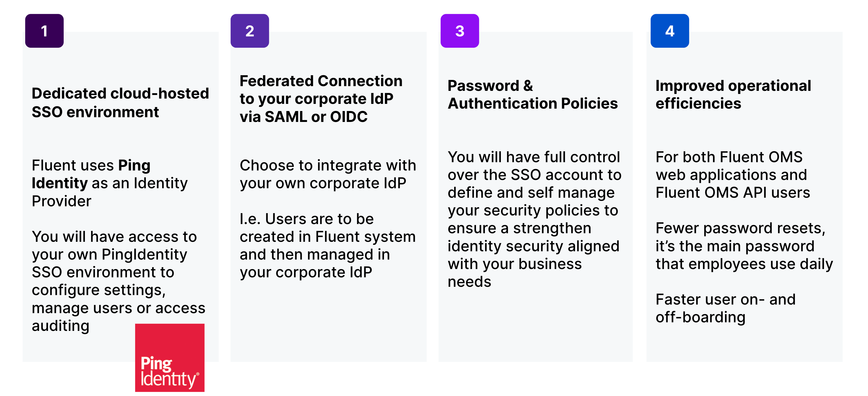The image size is (868, 396).
Task: Click the dark purple number 1 badge
Action: coord(44,31)
